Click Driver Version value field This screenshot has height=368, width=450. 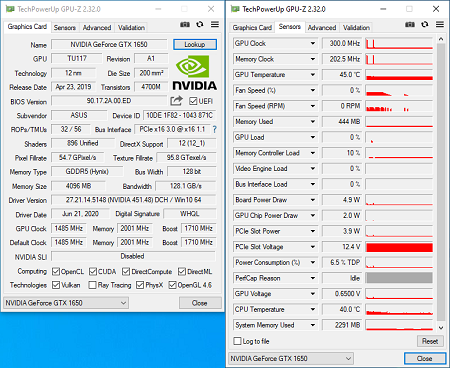133,200
